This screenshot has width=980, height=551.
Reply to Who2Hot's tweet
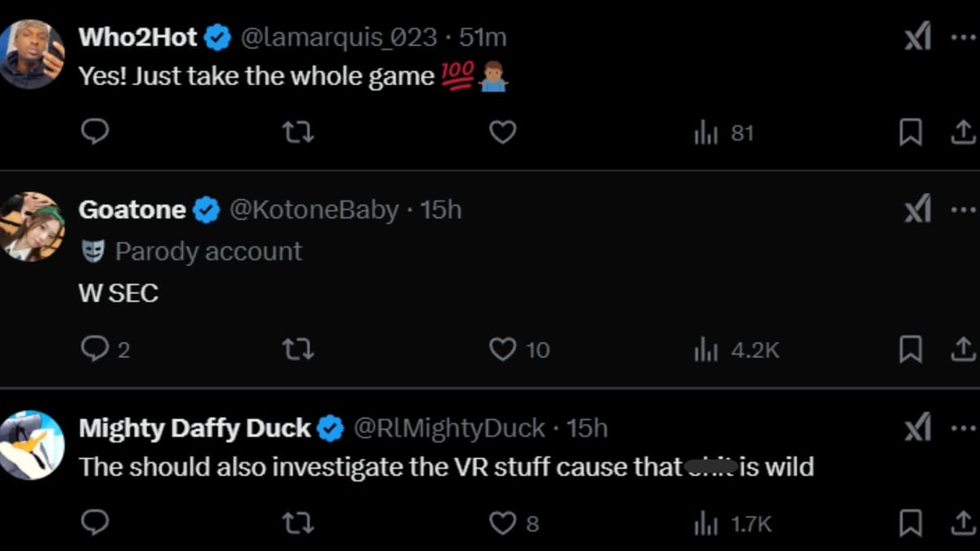(96, 131)
